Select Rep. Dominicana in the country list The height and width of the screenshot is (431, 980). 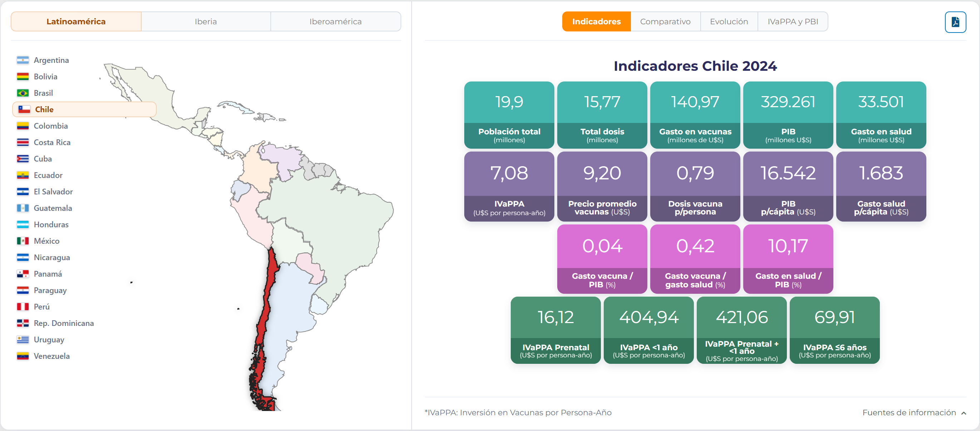(x=64, y=323)
